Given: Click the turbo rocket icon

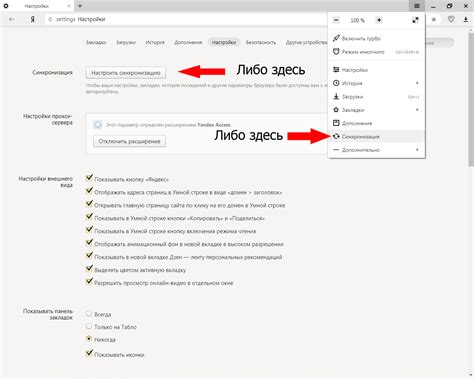Looking at the screenshot, I should coord(336,38).
